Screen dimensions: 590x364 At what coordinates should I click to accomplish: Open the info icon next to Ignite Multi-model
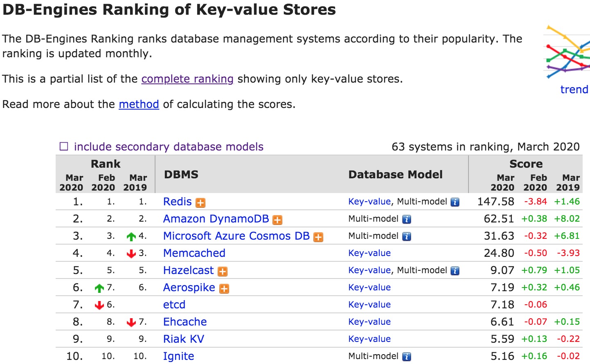(407, 357)
